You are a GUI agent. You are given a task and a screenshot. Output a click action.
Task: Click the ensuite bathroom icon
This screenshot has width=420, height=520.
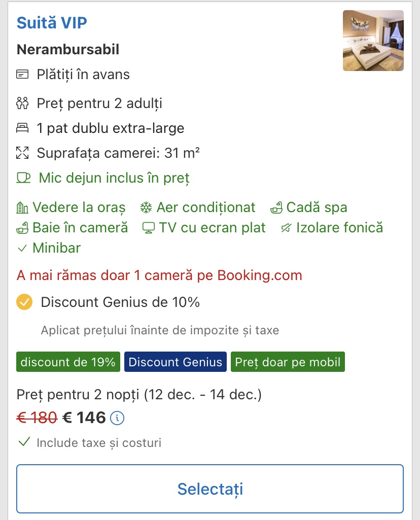22,228
